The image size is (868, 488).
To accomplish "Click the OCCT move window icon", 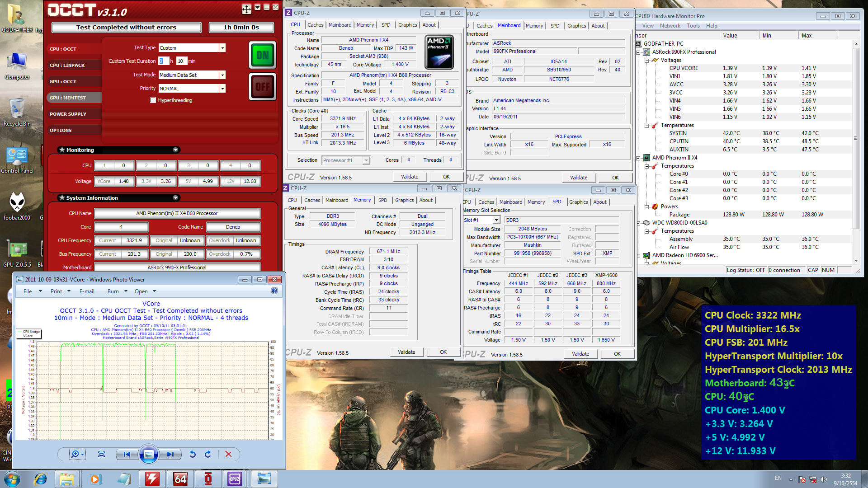I will click(246, 8).
